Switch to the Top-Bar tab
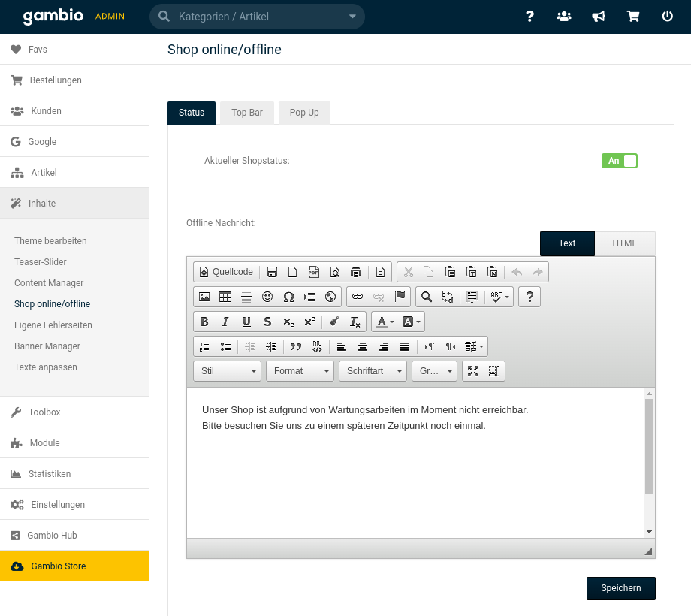 247,113
